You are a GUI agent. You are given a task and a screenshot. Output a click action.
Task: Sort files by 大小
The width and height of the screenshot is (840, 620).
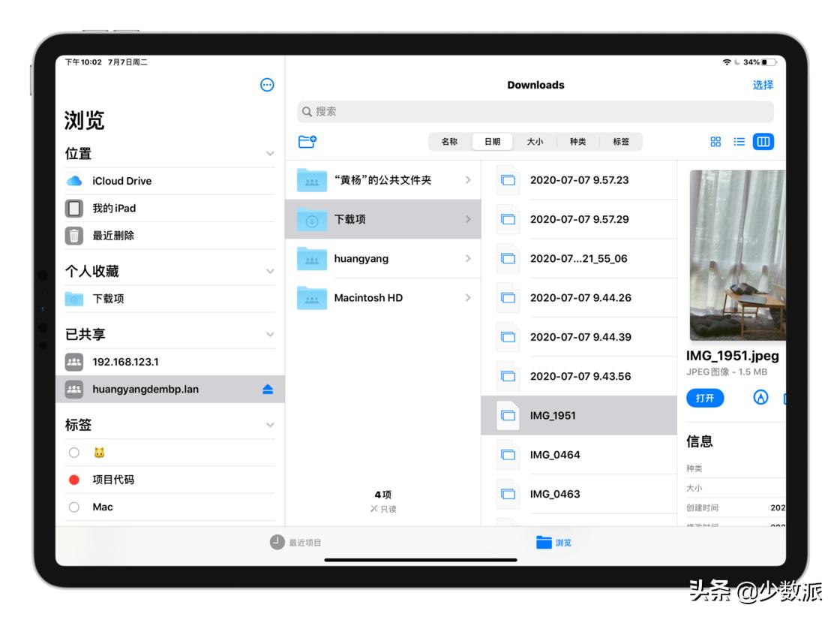535,141
